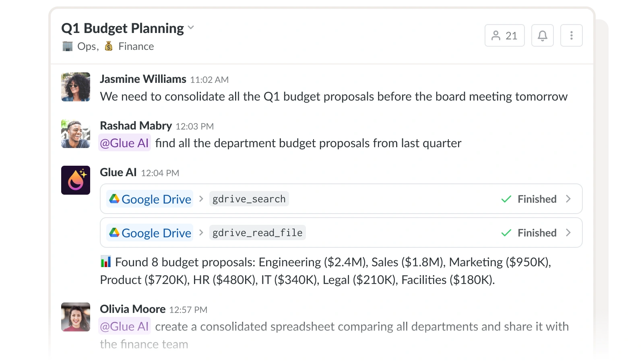Click Rashad Mabry's profile picture
The height and width of the screenshot is (362, 644).
coord(76,134)
